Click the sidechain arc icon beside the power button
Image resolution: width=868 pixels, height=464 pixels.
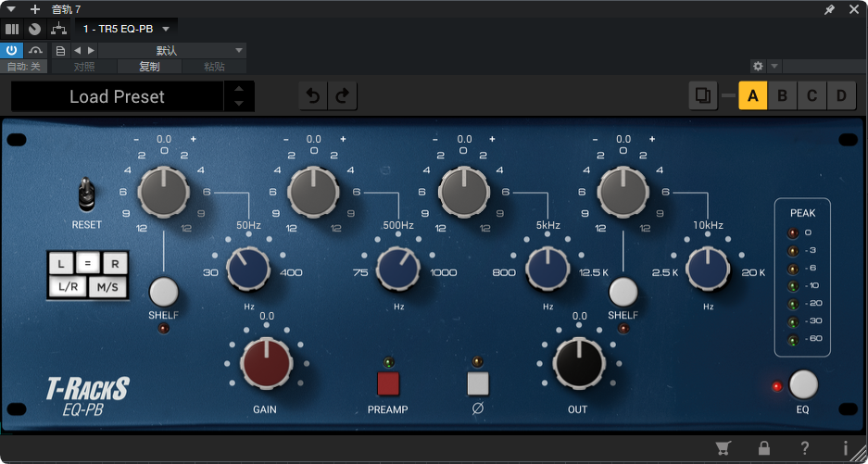36,50
